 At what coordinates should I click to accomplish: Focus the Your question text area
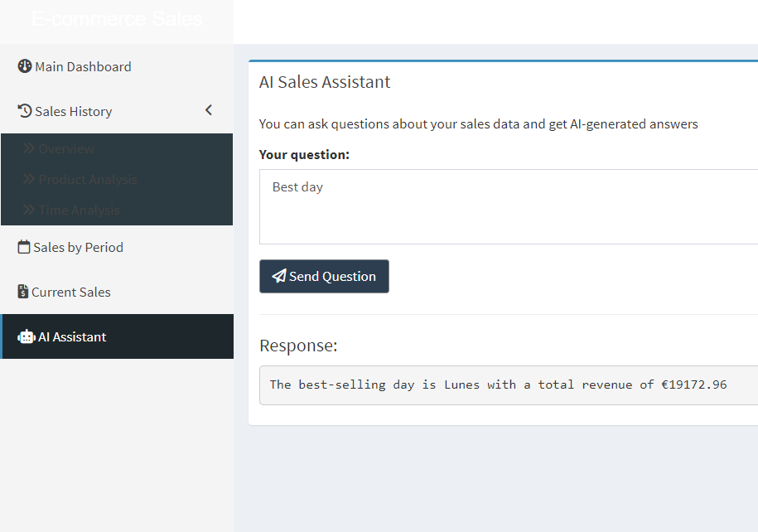point(509,206)
